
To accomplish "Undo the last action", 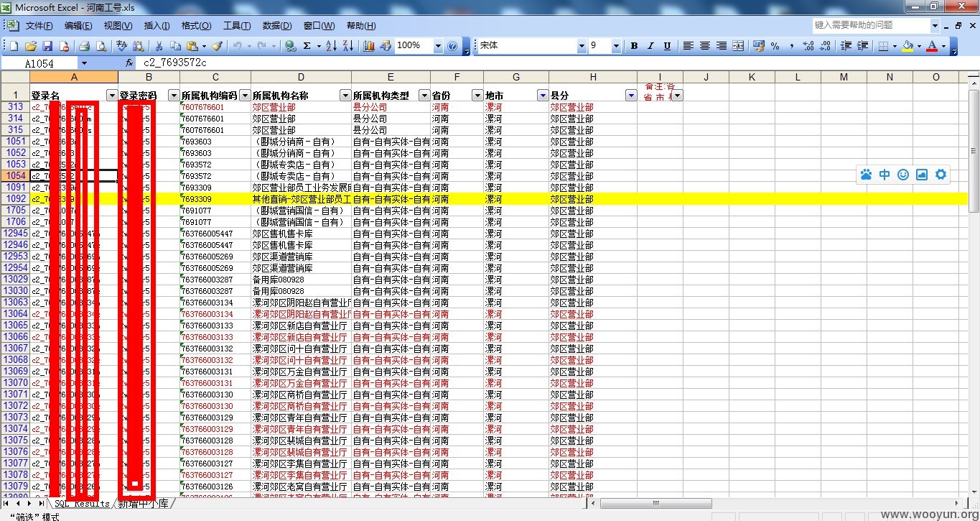I will tap(236, 46).
